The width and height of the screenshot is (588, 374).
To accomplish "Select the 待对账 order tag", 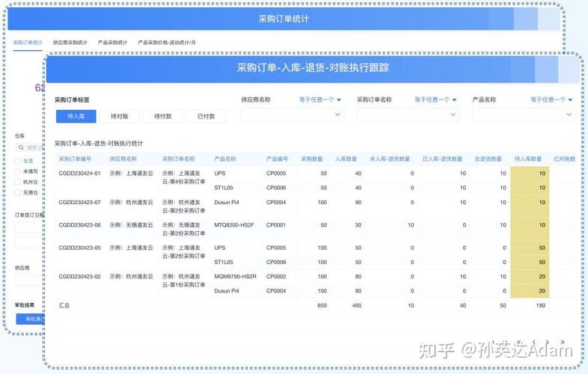I will coord(119,116).
